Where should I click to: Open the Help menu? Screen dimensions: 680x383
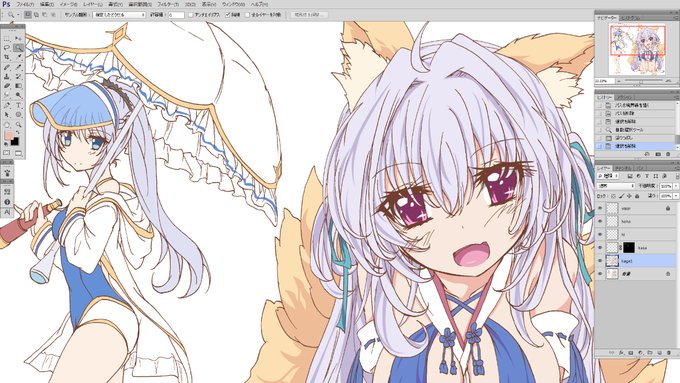point(259,4)
